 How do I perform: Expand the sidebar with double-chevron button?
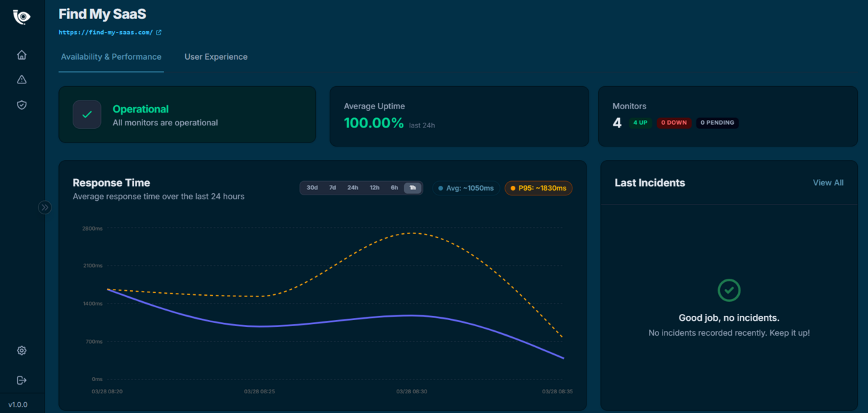[45, 208]
